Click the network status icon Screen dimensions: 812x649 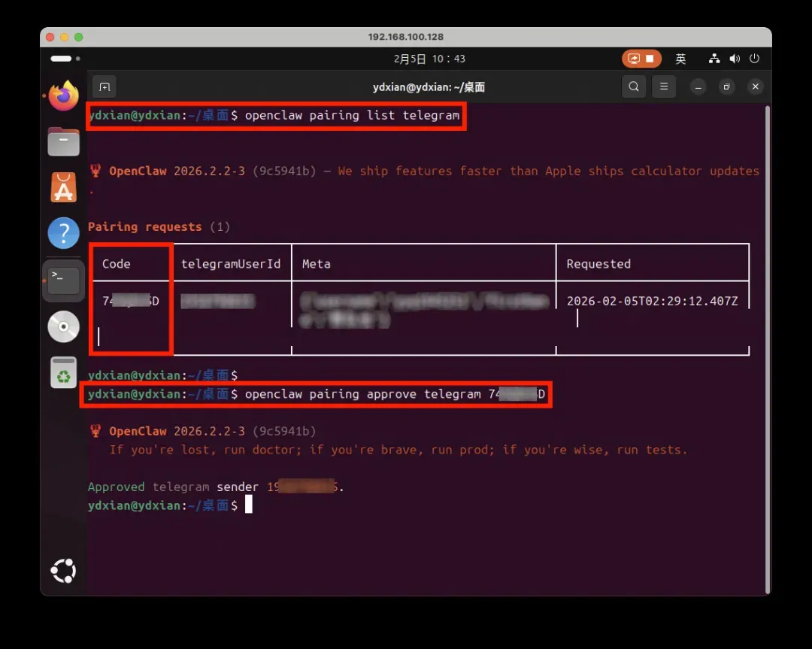click(x=715, y=59)
